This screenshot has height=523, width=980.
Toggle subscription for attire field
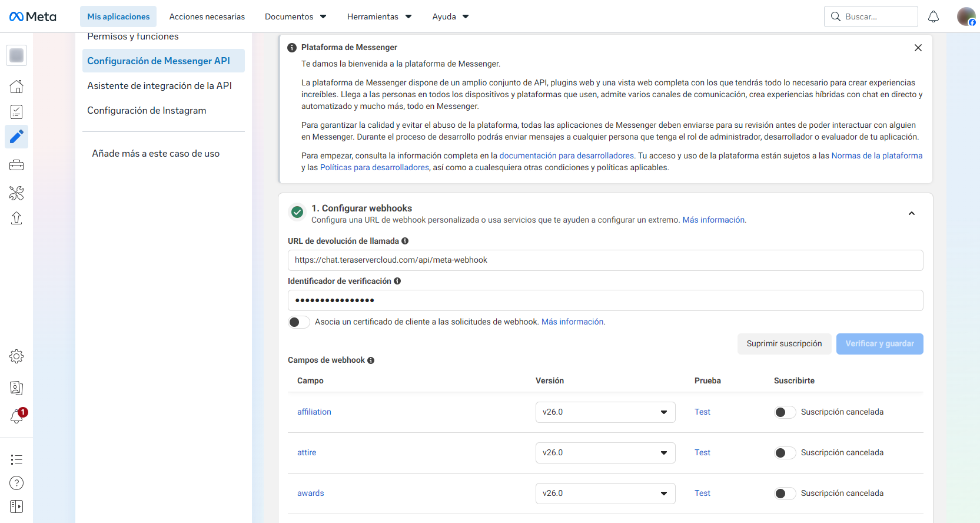pyautogui.click(x=785, y=453)
